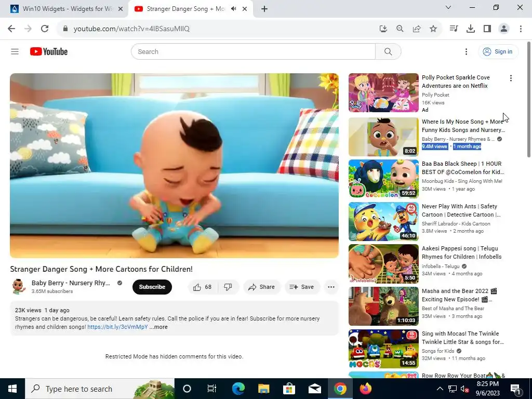Open the YouTube hamburger guide menu
The width and height of the screenshot is (532, 399).
(x=15, y=51)
